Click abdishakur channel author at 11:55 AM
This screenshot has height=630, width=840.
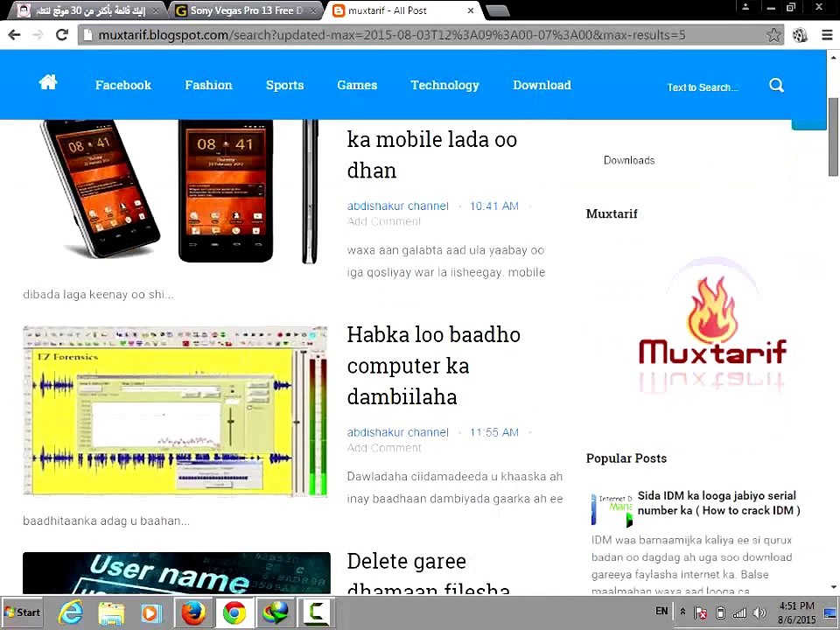coord(397,432)
